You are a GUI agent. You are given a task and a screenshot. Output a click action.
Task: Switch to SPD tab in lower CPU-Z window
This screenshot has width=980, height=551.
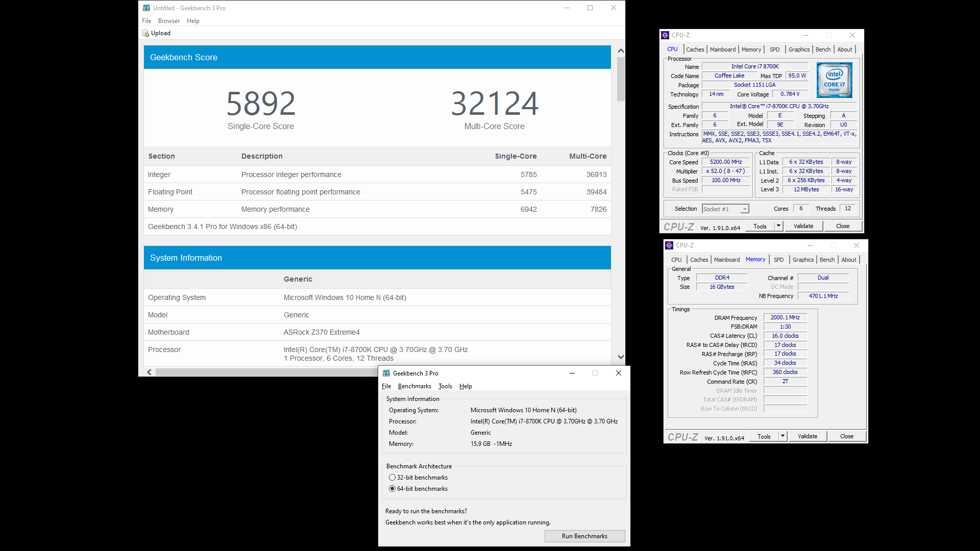778,260
